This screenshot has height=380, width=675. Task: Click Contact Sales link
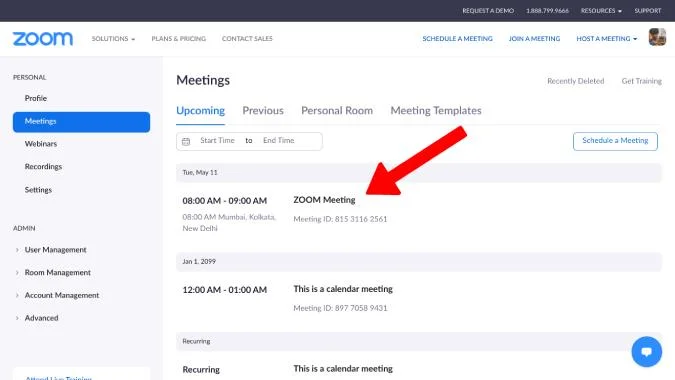(247, 39)
